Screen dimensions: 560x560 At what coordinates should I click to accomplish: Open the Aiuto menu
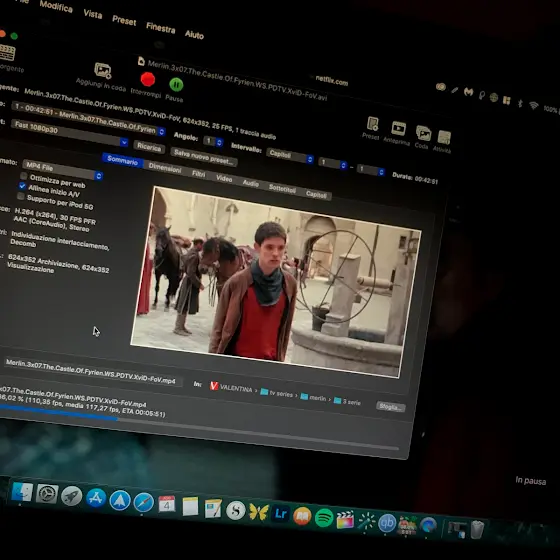(194, 34)
